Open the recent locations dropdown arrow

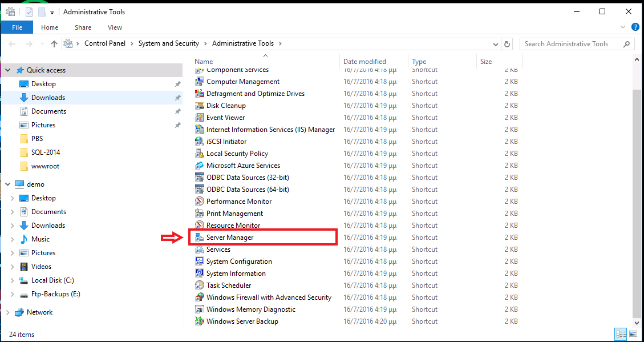(x=42, y=43)
